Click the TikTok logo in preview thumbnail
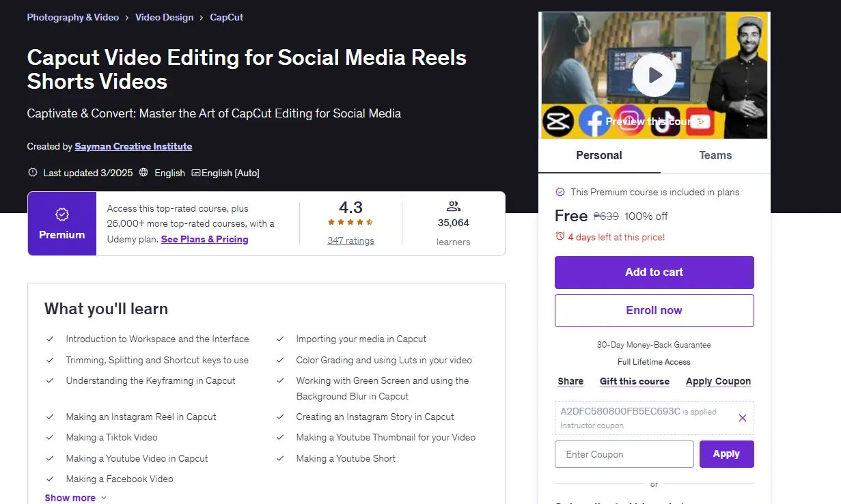The image size is (841, 504). coord(664,122)
